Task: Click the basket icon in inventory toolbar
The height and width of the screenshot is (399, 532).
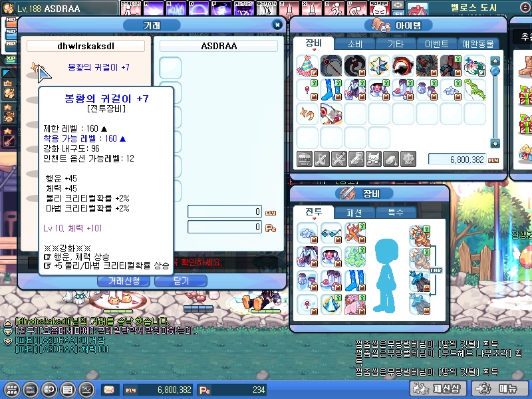Action: pos(305,158)
